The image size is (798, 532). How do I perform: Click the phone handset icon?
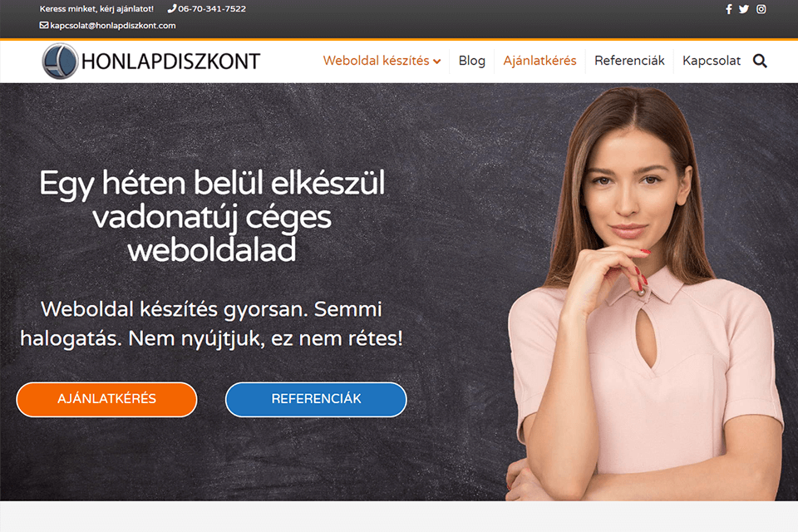pos(171,8)
